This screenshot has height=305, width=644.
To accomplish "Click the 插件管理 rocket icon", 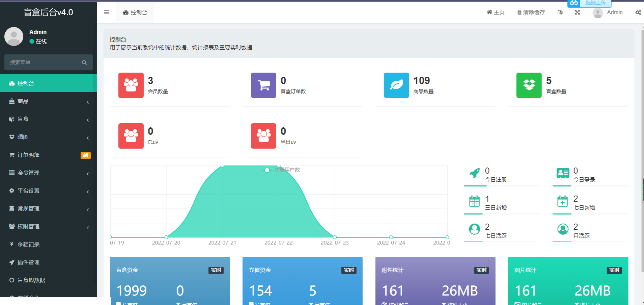I will click(12, 262).
